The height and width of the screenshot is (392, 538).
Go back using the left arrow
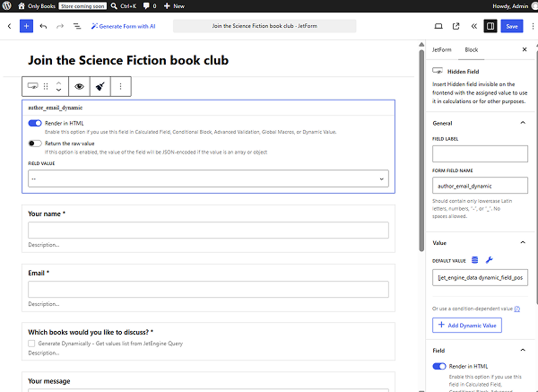10,26
